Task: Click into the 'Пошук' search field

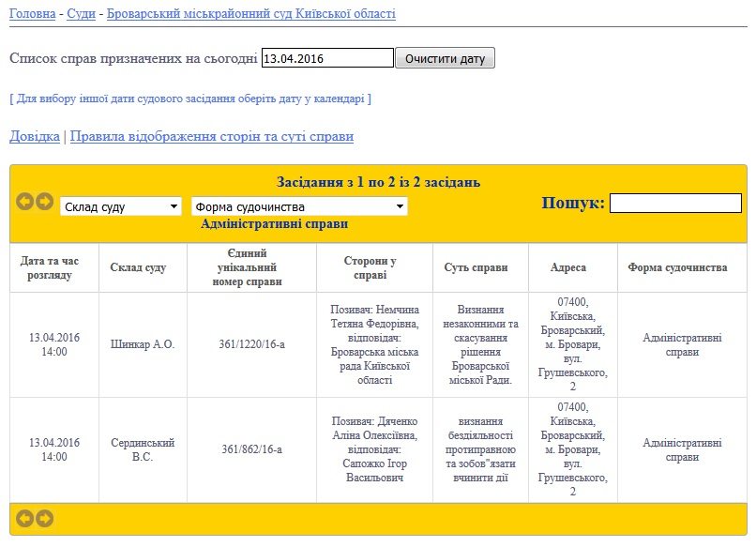Action: (675, 203)
